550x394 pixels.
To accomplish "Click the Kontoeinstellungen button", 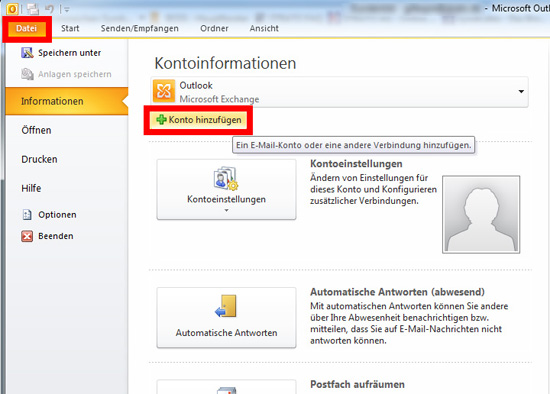I will pos(226,189).
